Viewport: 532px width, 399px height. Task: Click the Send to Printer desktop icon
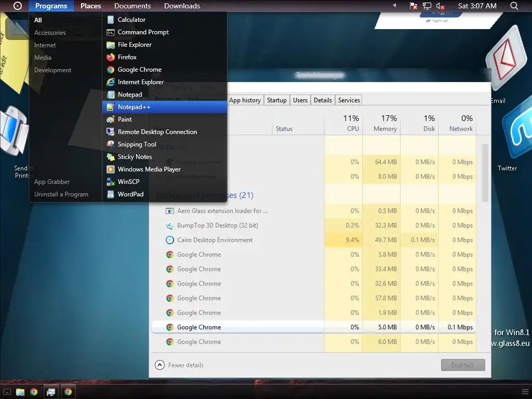click(x=14, y=130)
